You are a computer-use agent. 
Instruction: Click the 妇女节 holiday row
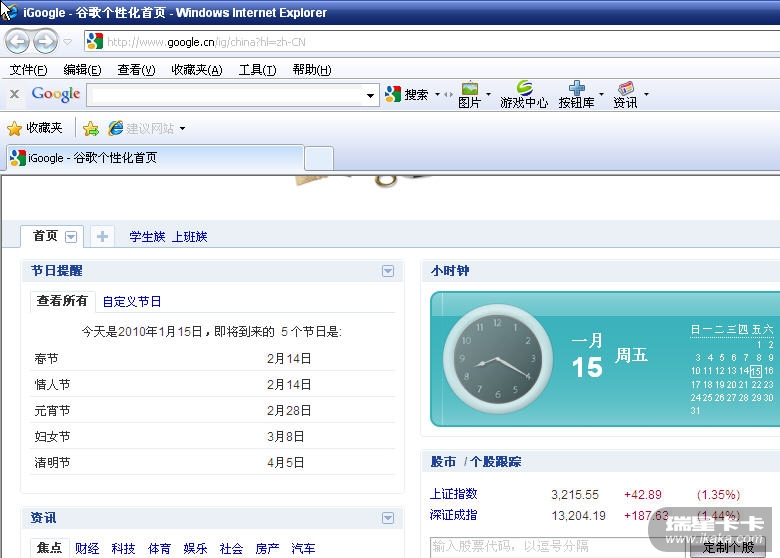(212, 437)
